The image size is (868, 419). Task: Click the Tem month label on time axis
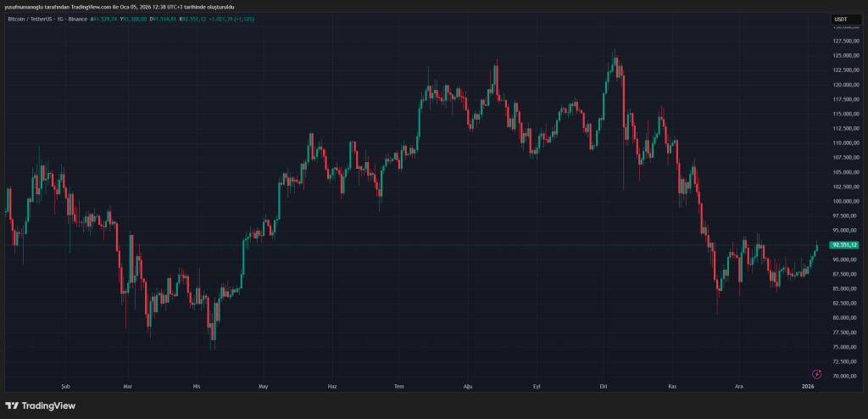pos(399,387)
